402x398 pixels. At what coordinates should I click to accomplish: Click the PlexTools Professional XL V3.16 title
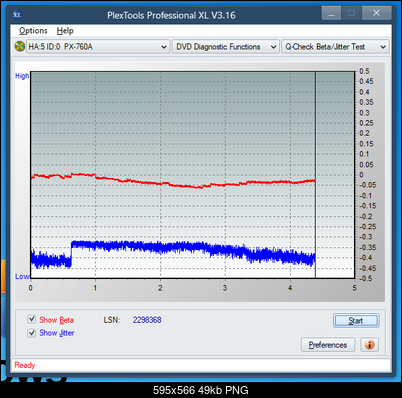pos(171,15)
